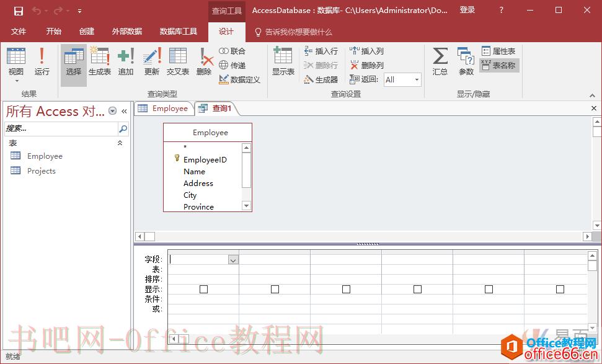Click 删除列 delete columns
The height and width of the screenshot is (364, 602).
366,65
